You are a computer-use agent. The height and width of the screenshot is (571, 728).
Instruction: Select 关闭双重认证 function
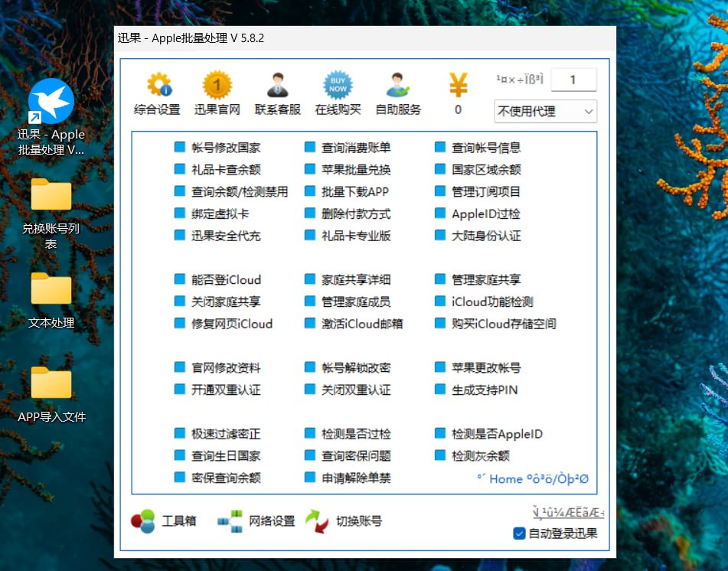click(356, 390)
